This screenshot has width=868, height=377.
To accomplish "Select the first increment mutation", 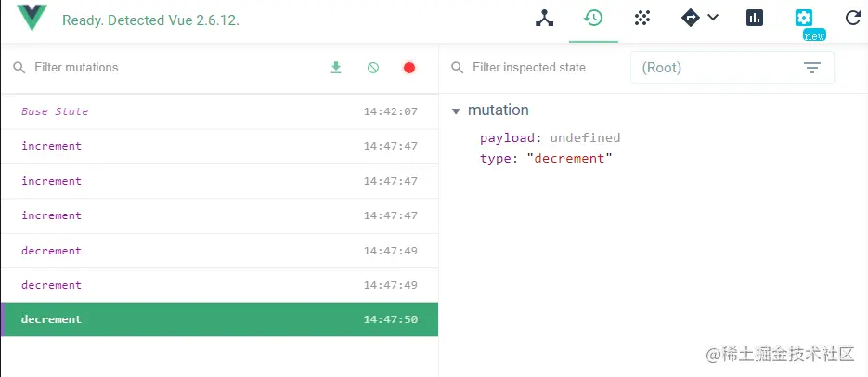I will click(x=52, y=146).
